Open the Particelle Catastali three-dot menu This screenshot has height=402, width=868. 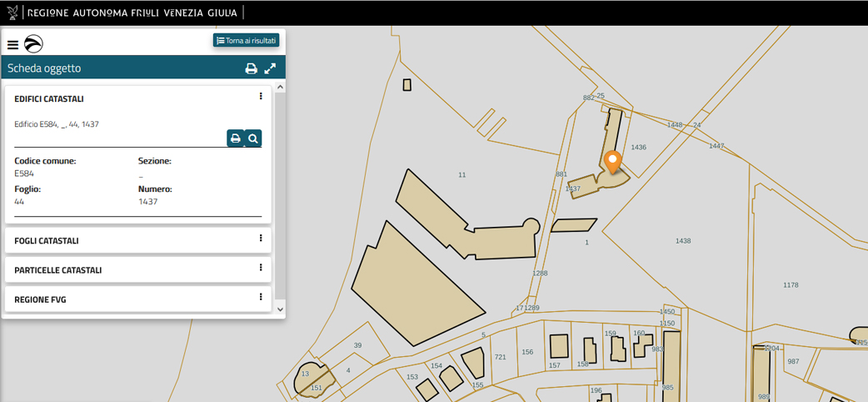click(x=261, y=268)
